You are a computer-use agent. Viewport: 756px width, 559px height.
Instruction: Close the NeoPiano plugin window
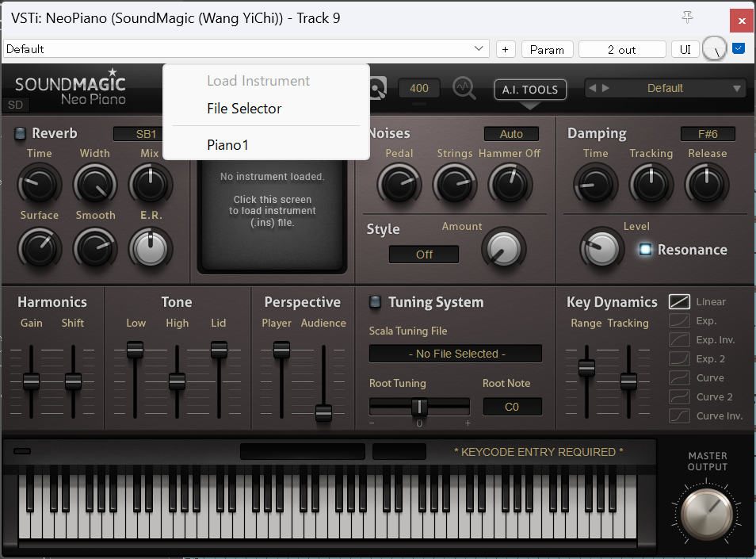(742, 21)
